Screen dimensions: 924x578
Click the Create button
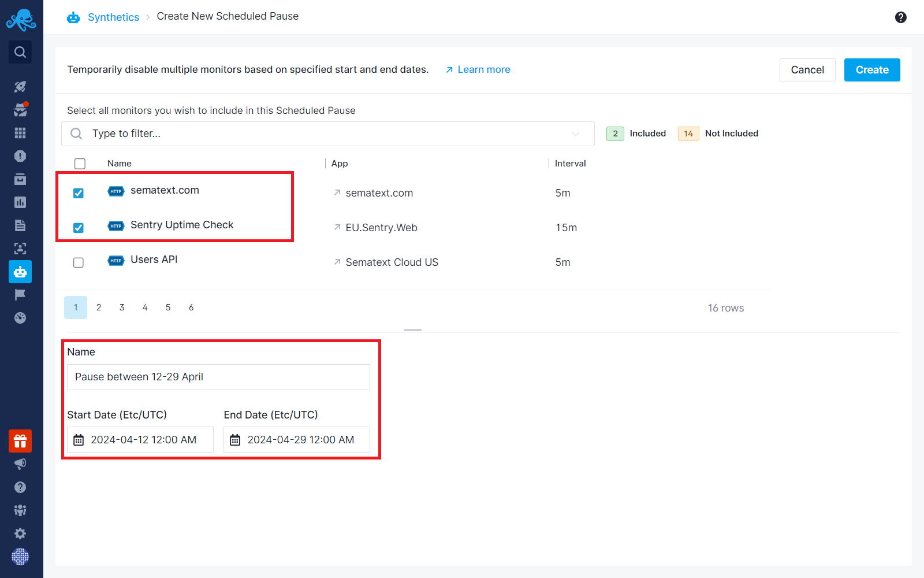tap(872, 70)
